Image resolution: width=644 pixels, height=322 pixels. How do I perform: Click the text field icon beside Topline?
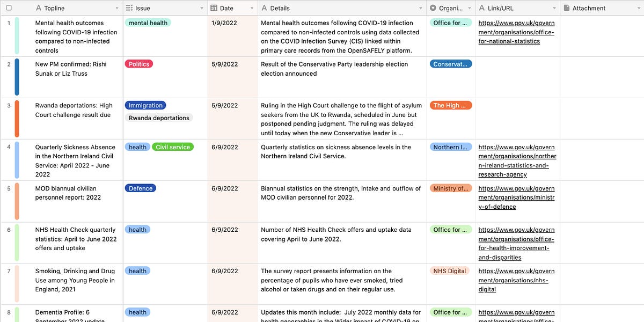pos(38,8)
